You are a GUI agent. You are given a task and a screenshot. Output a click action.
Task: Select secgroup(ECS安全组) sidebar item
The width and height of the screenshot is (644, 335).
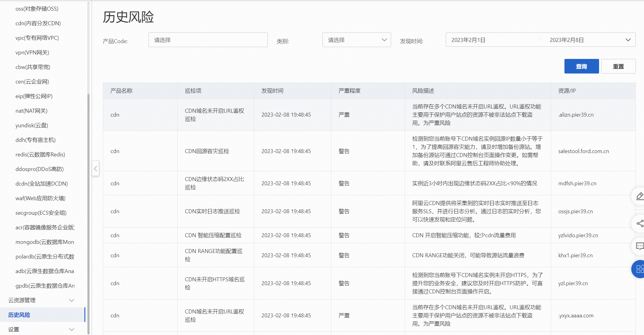point(41,213)
